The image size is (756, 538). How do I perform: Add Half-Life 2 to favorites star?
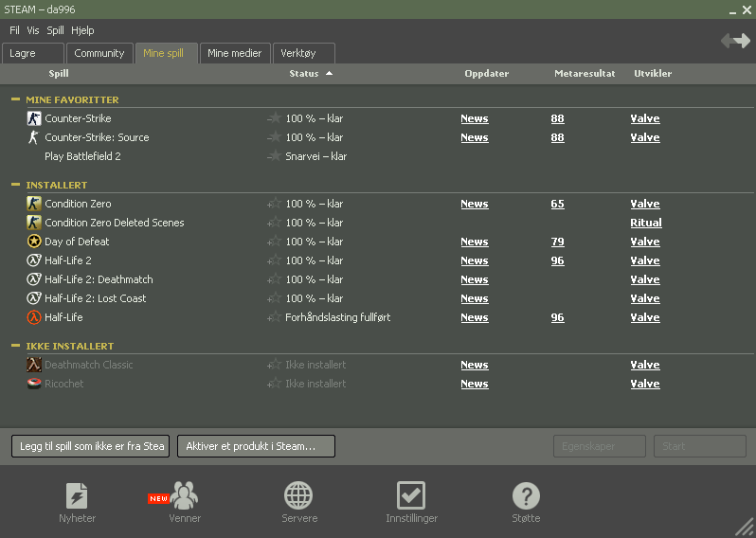pos(274,260)
